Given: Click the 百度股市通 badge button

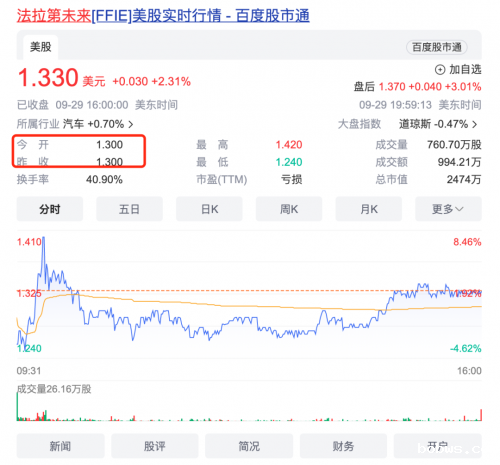Looking at the screenshot, I should click(437, 47).
